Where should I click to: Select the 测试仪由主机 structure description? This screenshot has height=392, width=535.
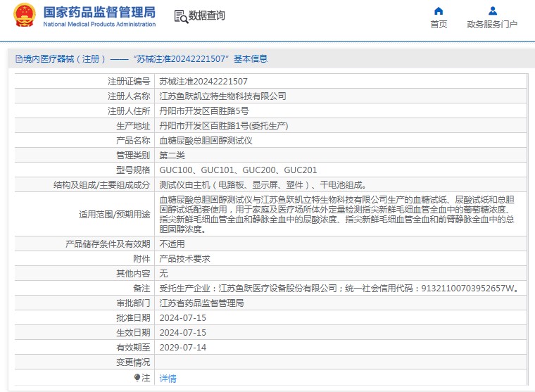click(x=263, y=185)
